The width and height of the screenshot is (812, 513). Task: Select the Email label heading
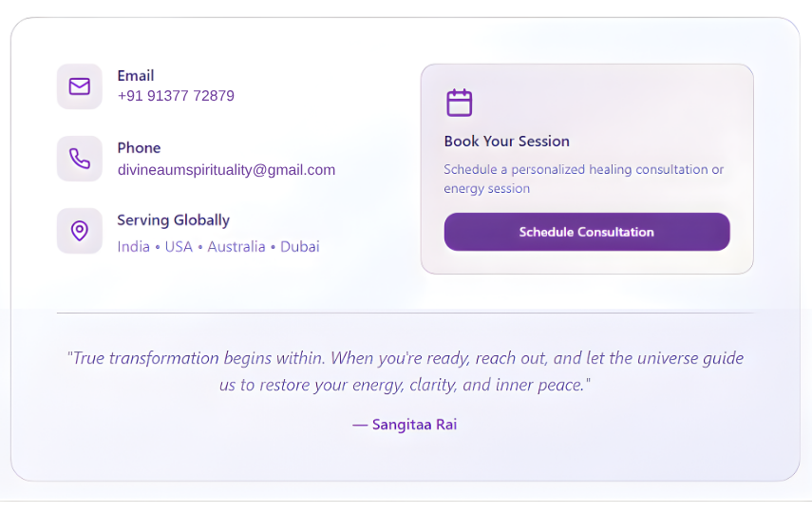click(x=136, y=76)
